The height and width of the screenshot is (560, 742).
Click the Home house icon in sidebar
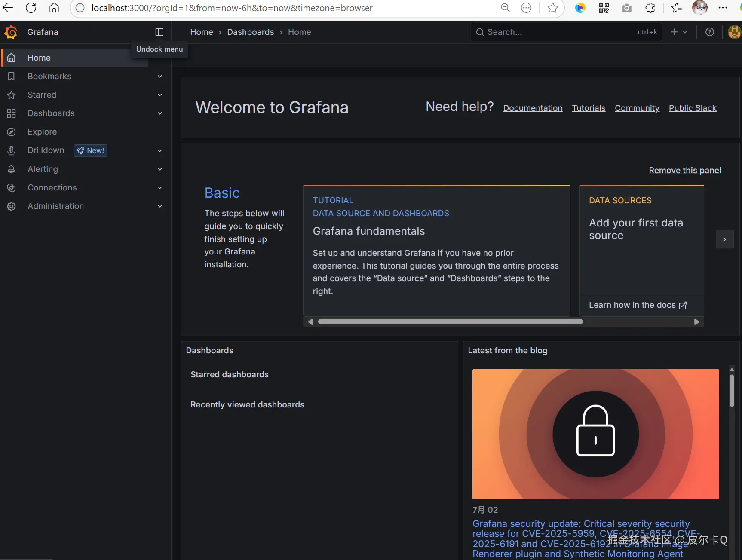(12, 58)
